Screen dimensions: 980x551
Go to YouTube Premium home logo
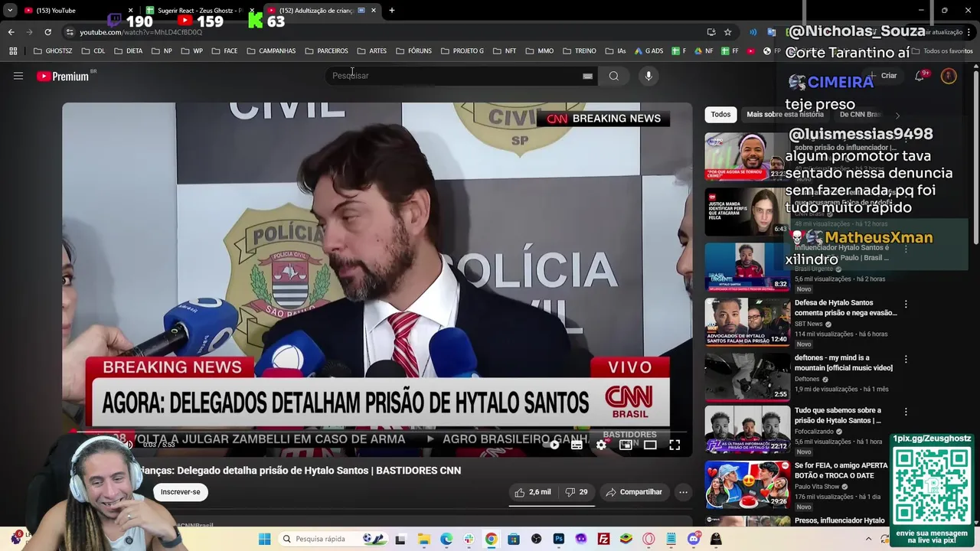[x=63, y=76]
